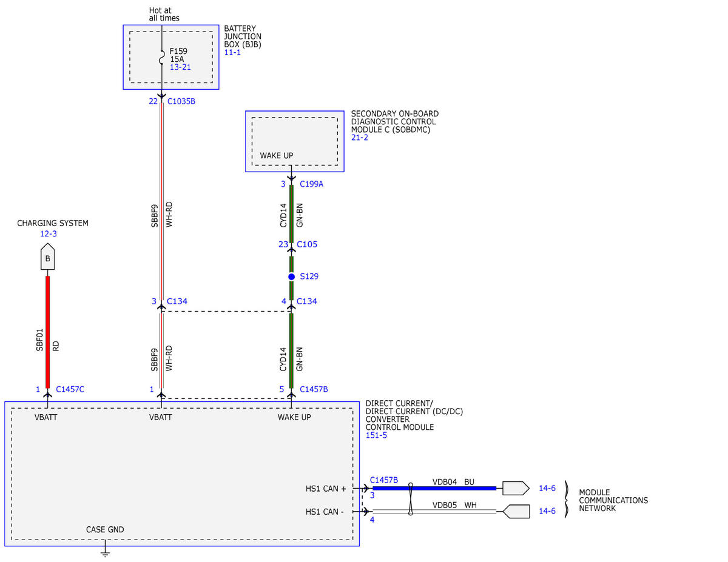
Task: Follow the 14-6 link beside VDB04 BU
Action: 547,488
